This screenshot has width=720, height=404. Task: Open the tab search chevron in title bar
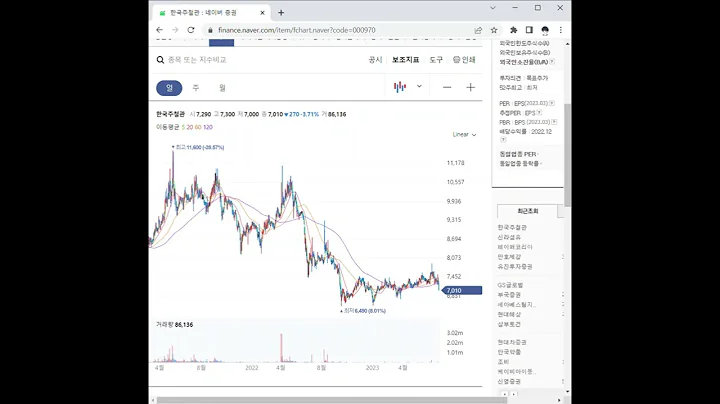point(493,8)
